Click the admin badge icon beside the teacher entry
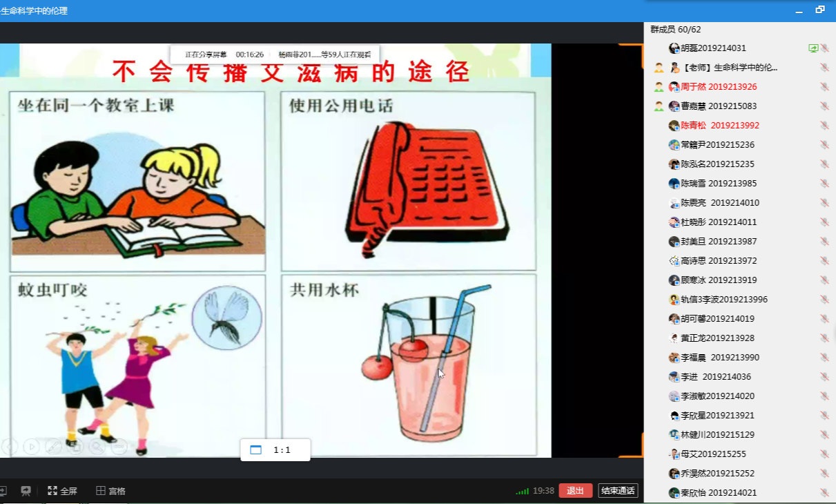The height and width of the screenshot is (504, 836). [x=659, y=68]
